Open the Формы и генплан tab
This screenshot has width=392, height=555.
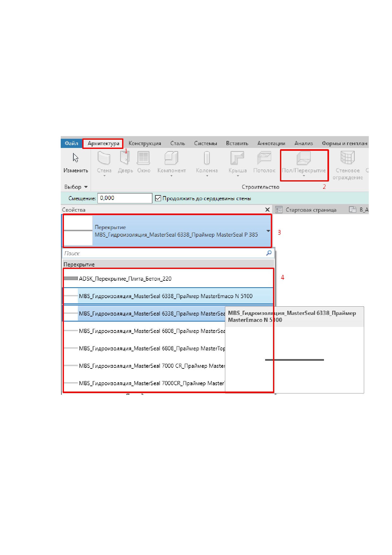(345, 143)
